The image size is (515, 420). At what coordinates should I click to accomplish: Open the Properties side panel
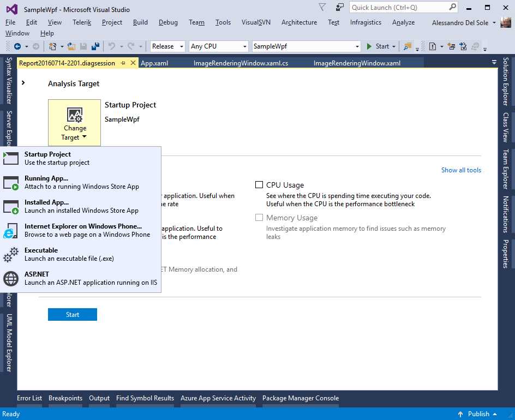506,254
